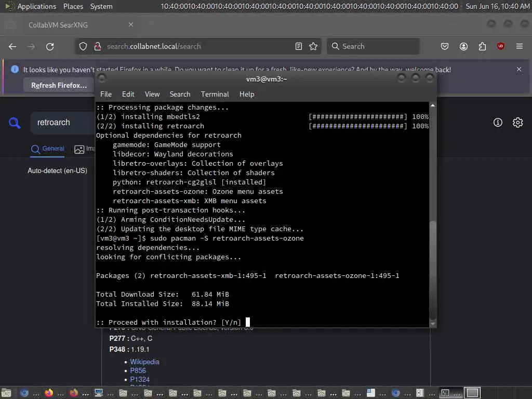Open the tracking protection shield icon
Image resolution: width=532 pixels, height=399 pixels.
point(83,46)
